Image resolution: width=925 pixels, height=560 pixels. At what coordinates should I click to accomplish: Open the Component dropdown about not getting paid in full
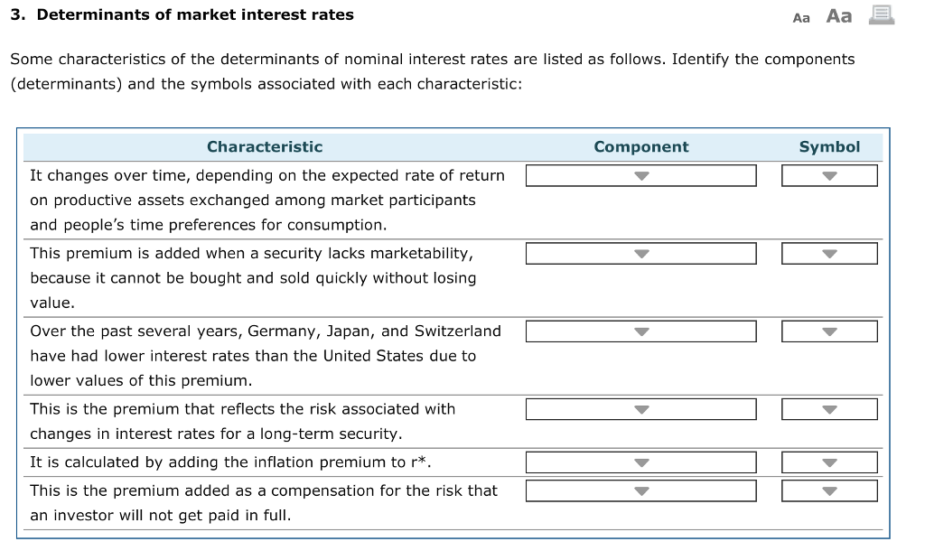pyautogui.click(x=640, y=490)
